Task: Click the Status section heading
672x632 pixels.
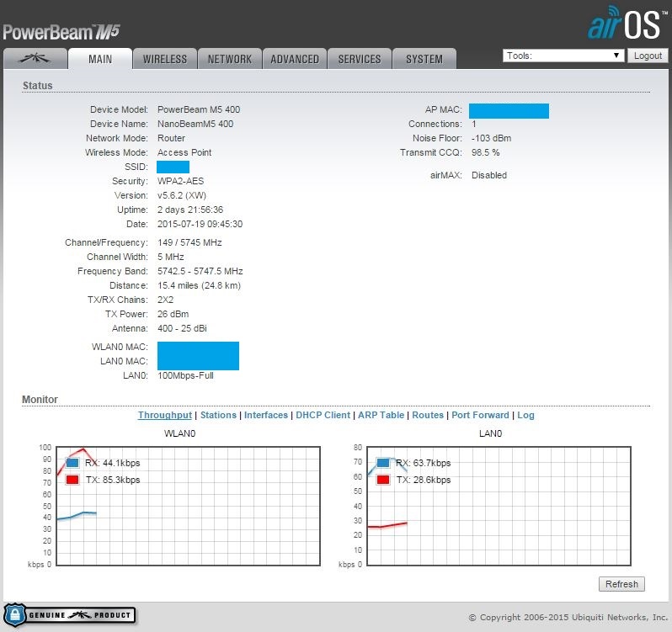Action: click(38, 86)
